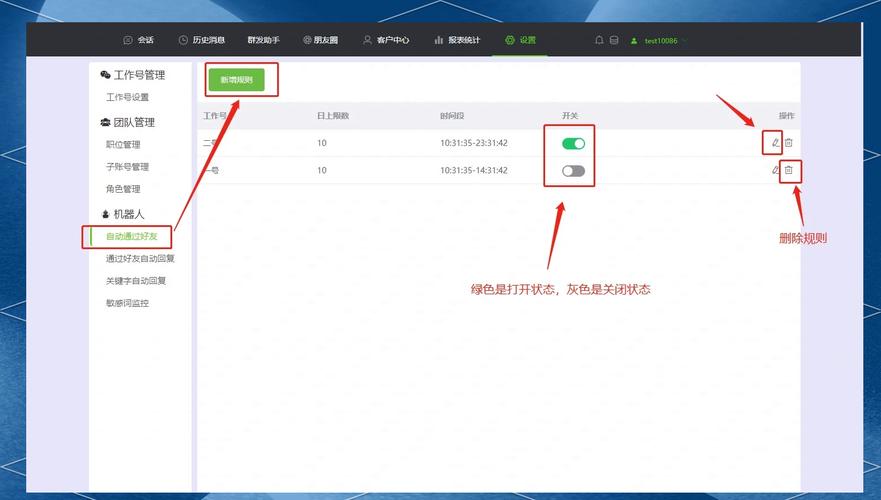Open the 朋友圈 navigation item
The width and height of the screenshot is (881, 500).
(x=321, y=40)
